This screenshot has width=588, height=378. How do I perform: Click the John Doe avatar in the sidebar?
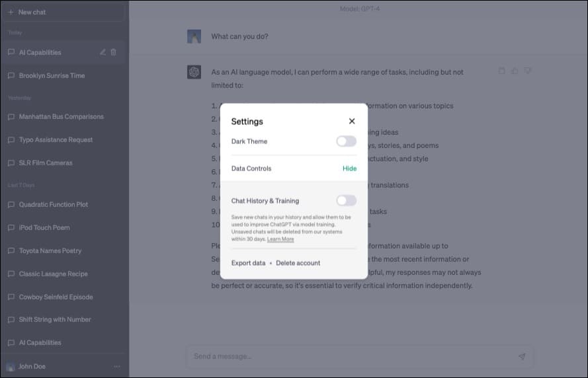pos(11,366)
